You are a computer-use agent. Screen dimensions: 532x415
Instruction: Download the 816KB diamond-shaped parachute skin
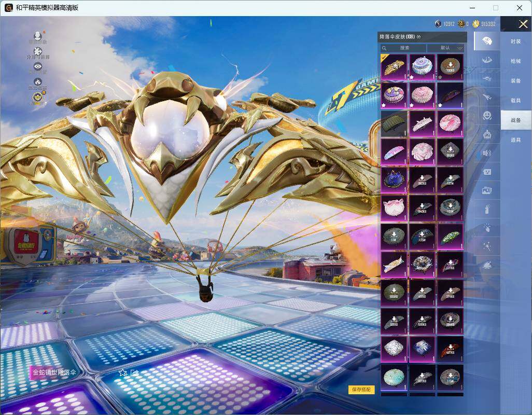(x=450, y=151)
